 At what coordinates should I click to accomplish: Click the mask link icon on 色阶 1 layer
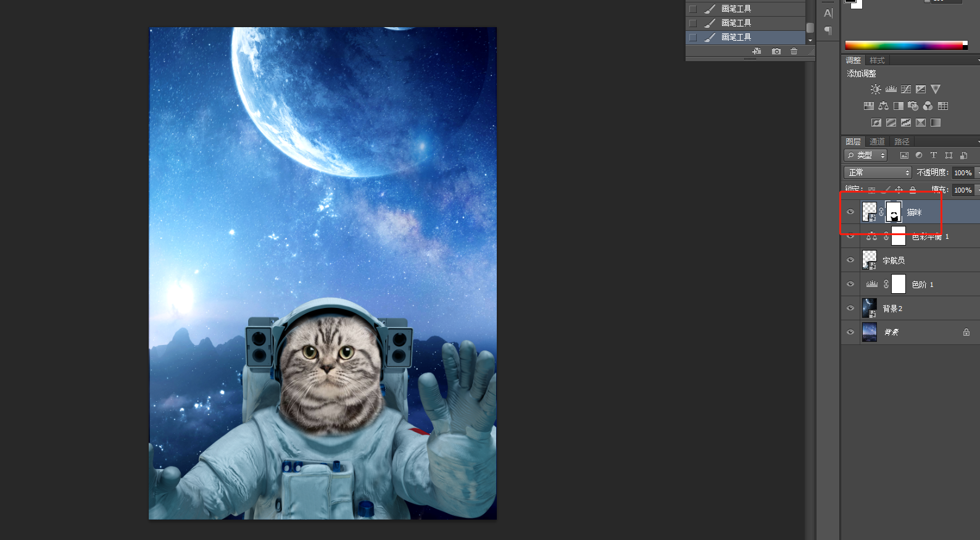(886, 285)
